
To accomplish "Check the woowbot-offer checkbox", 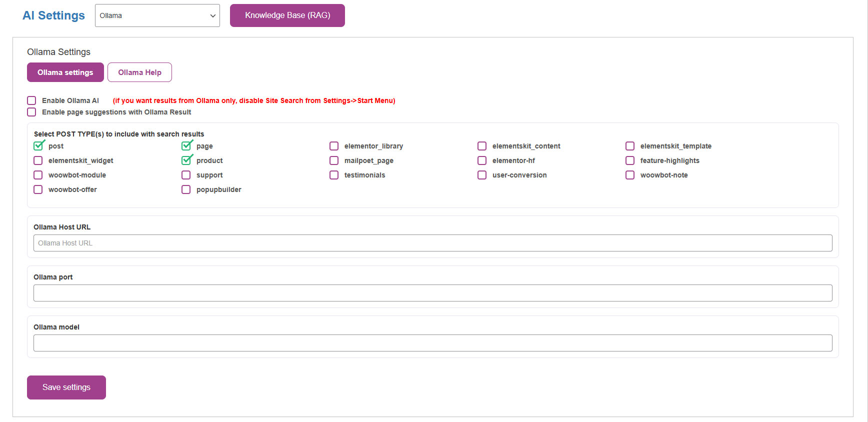I will (38, 189).
